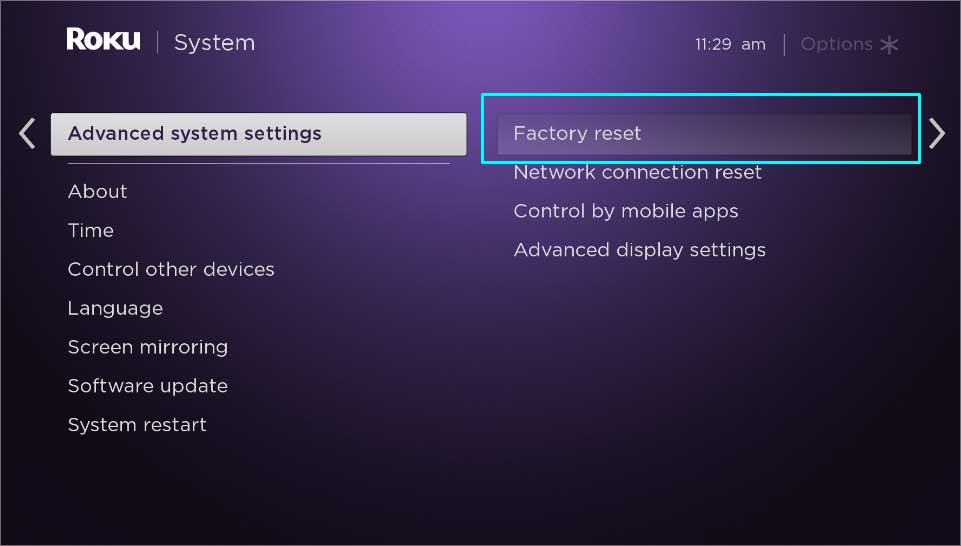Open the About menu item
This screenshot has height=546, width=961.
tap(97, 191)
